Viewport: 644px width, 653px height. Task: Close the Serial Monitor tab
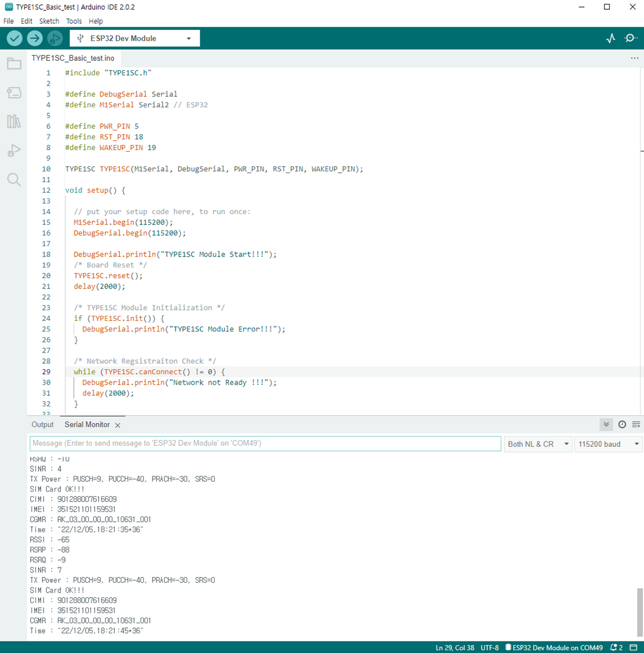(x=118, y=425)
